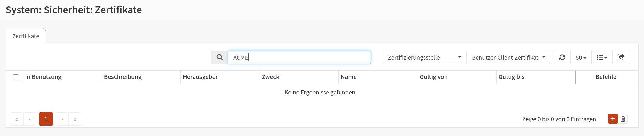Sort by the Herausgeber column header
This screenshot has width=644, height=136.
pos(200,77)
